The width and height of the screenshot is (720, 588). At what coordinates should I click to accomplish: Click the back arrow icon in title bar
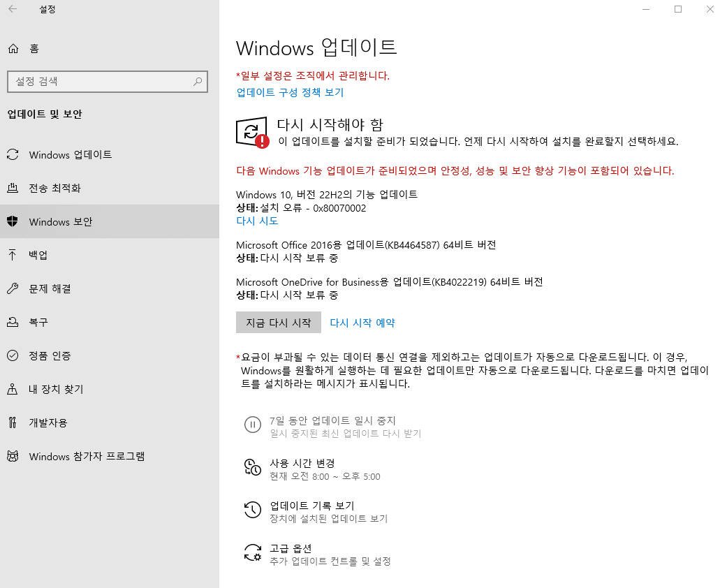pos(13,8)
